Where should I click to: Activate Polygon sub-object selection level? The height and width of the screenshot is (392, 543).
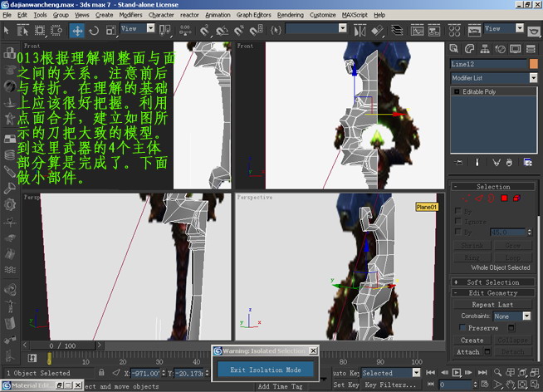coord(504,198)
